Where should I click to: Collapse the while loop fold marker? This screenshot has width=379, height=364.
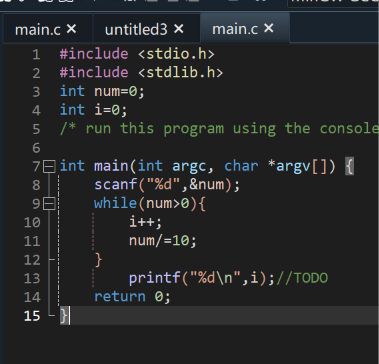49,203
